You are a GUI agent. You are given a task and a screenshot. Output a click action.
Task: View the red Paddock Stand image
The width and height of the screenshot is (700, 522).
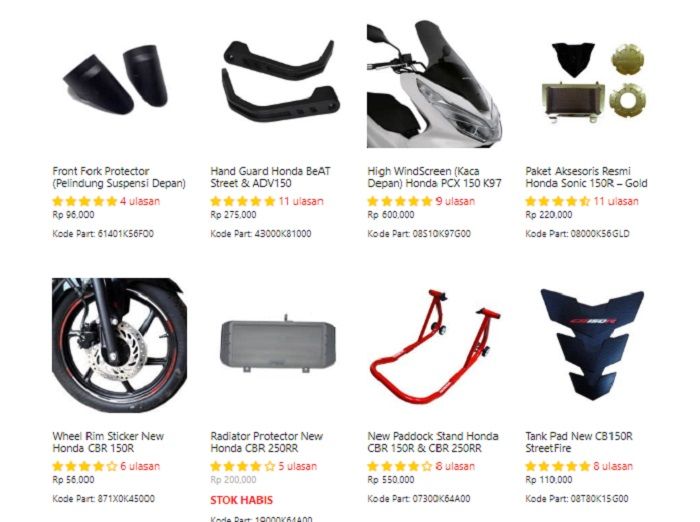[x=435, y=345]
